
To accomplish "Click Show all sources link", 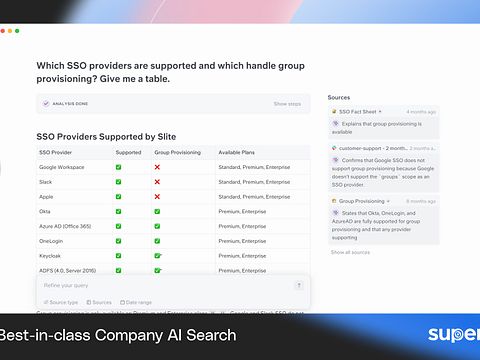I will point(350,252).
